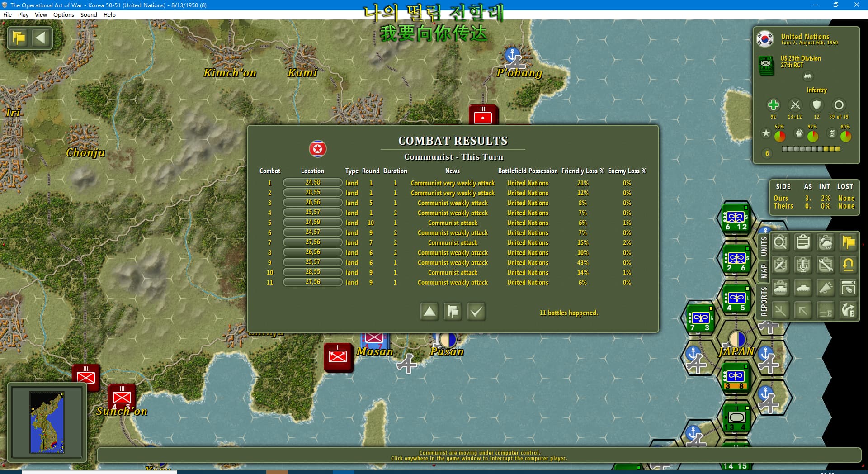This screenshot has width=868, height=474.
Task: Click the yellow flags icon in Reports panel
Action: [848, 243]
